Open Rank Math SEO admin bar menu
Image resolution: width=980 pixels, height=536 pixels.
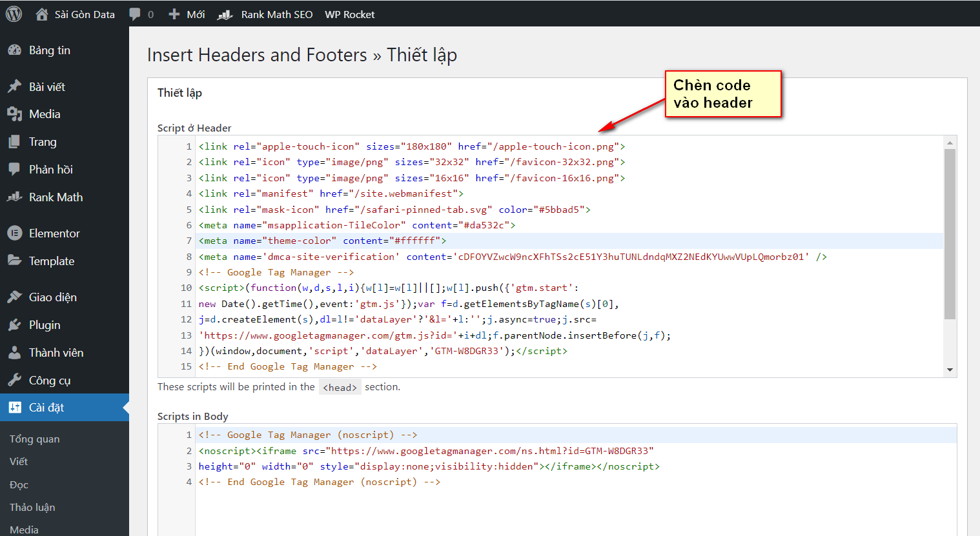(277, 14)
